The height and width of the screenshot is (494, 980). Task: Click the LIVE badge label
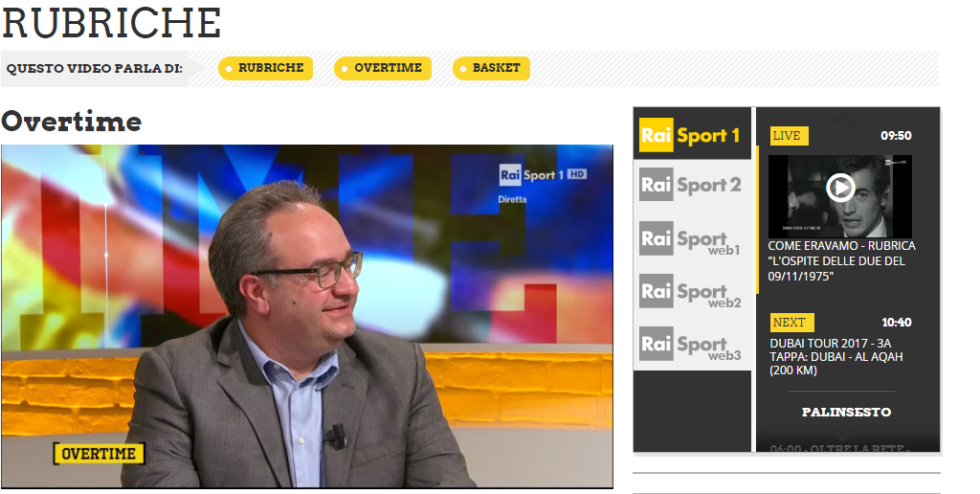click(x=789, y=136)
